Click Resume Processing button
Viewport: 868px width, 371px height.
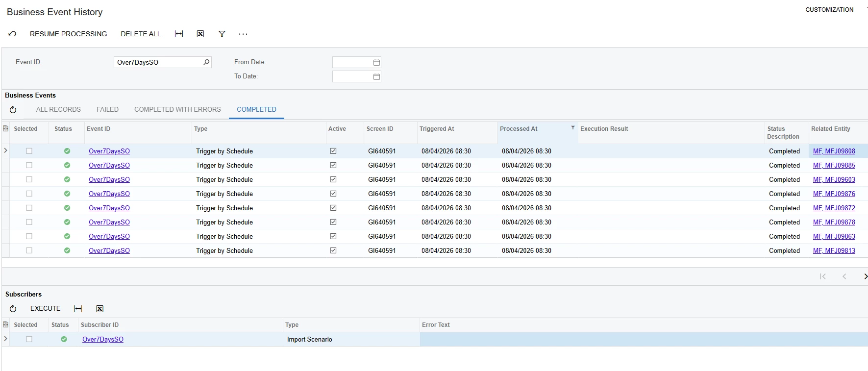(68, 34)
